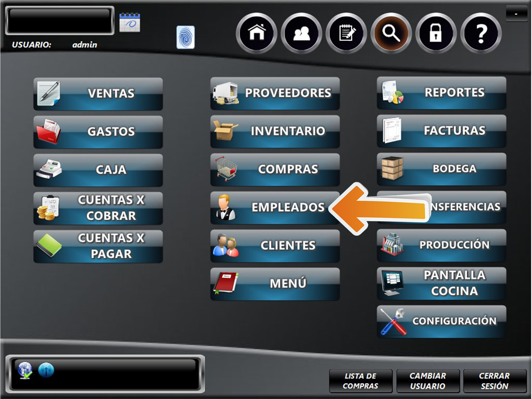532x399 pixels.
Task: Go to INVENTARIO section
Action: pyautogui.click(x=275, y=131)
